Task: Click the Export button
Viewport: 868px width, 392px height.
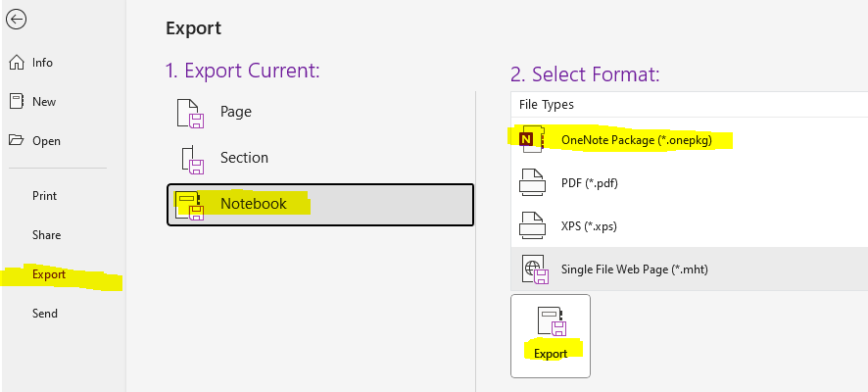Action: click(x=551, y=336)
